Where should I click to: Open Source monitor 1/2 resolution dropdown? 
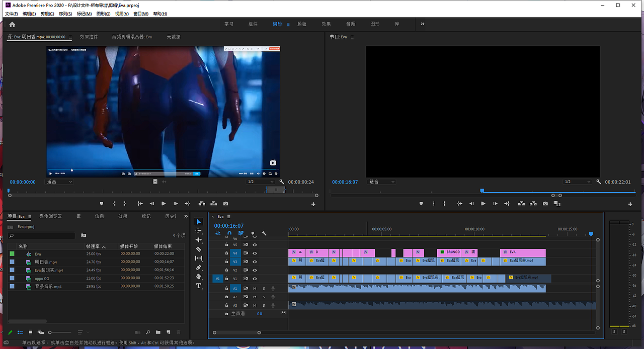(261, 182)
